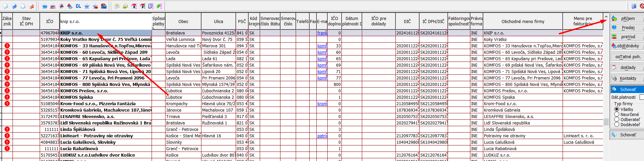Click the new blank record icon

(x=5, y=6)
